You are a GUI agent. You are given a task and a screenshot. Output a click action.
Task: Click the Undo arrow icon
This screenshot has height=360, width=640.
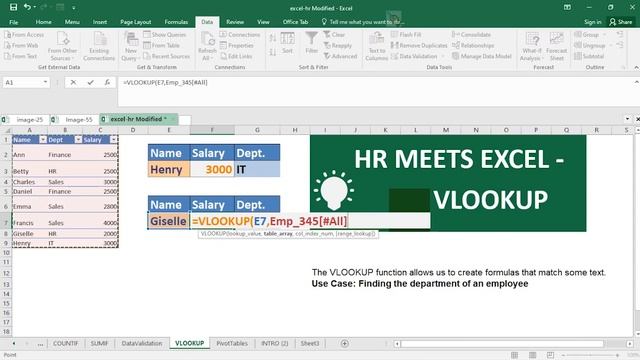(27, 7)
